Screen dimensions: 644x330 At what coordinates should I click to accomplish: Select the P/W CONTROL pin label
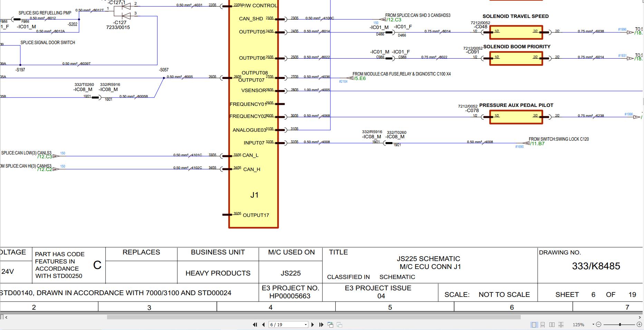pyautogui.click(x=259, y=6)
